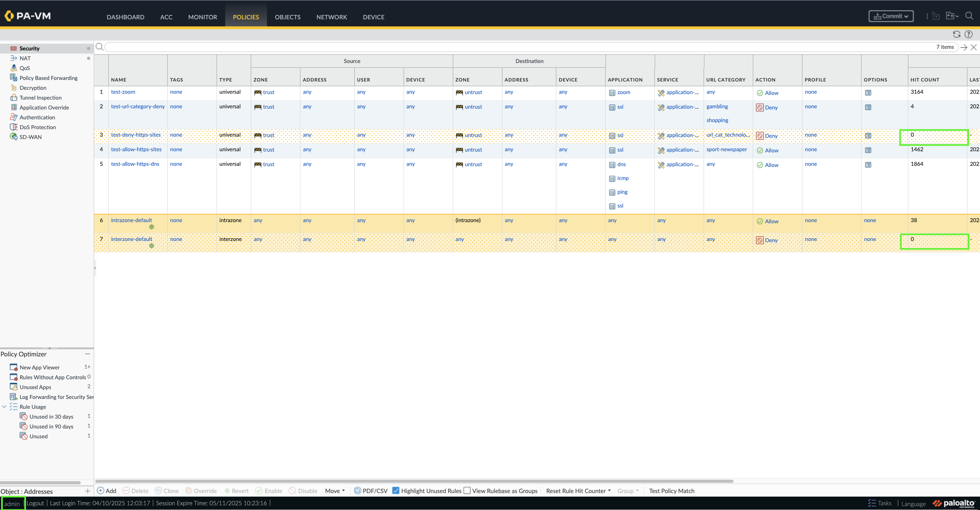The height and width of the screenshot is (510, 980).
Task: Click the PDF/CSV export icon
Action: coord(357,491)
